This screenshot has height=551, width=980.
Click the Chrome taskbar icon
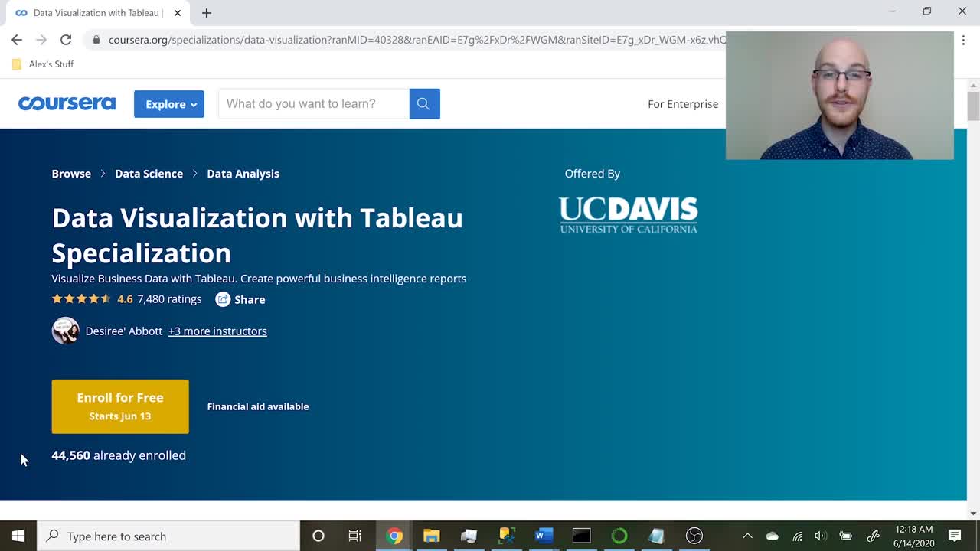394,536
